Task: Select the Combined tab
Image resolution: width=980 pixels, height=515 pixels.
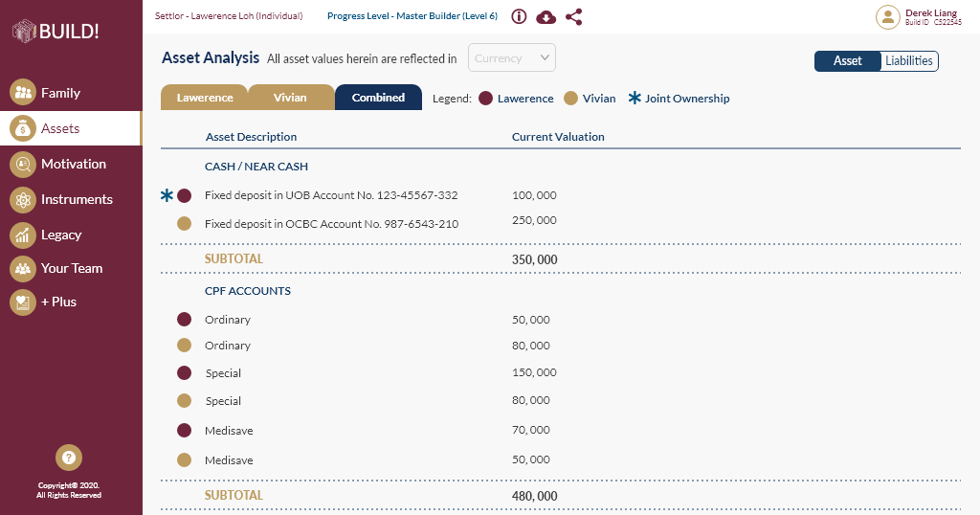Action: pyautogui.click(x=378, y=98)
